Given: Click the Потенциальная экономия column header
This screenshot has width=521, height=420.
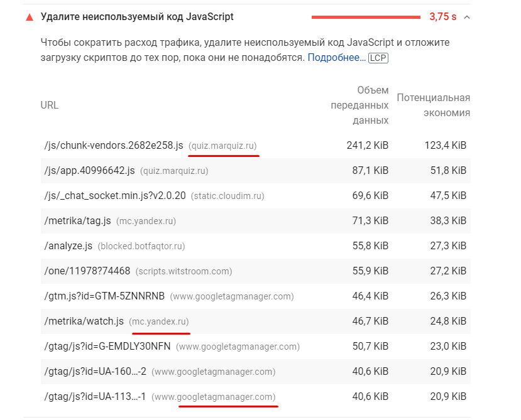Looking at the screenshot, I should [433, 105].
